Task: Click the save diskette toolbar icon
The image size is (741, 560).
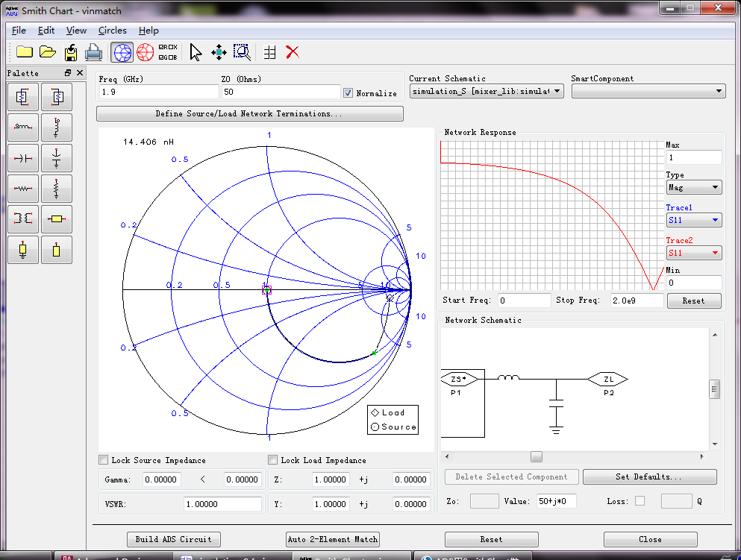Action: tap(71, 52)
